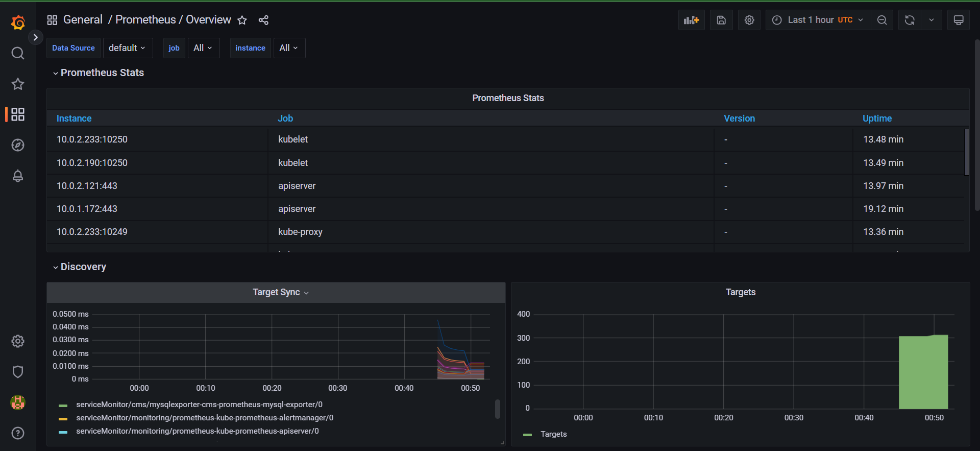This screenshot has height=451, width=980.
Task: Open the Dashboards sidebar icon
Action: click(18, 114)
